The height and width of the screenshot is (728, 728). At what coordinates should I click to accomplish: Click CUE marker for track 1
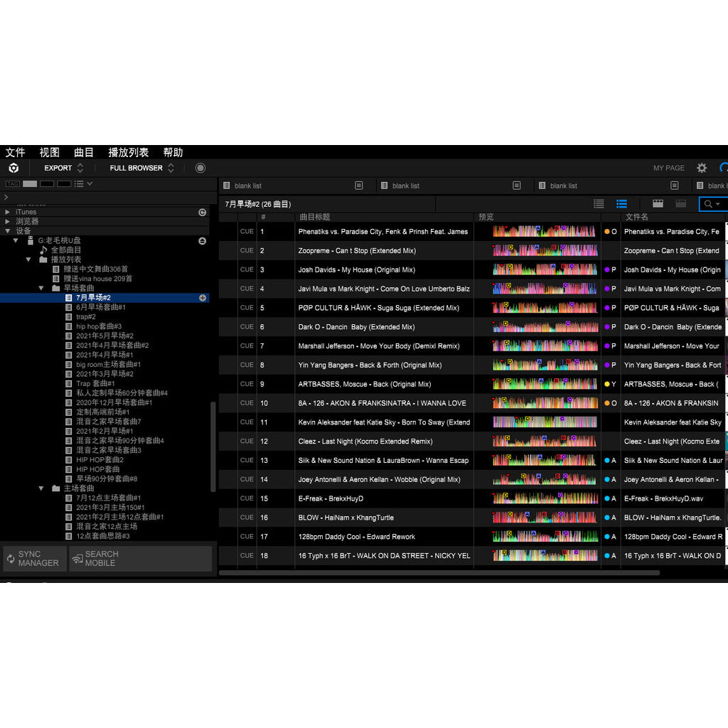(x=247, y=231)
